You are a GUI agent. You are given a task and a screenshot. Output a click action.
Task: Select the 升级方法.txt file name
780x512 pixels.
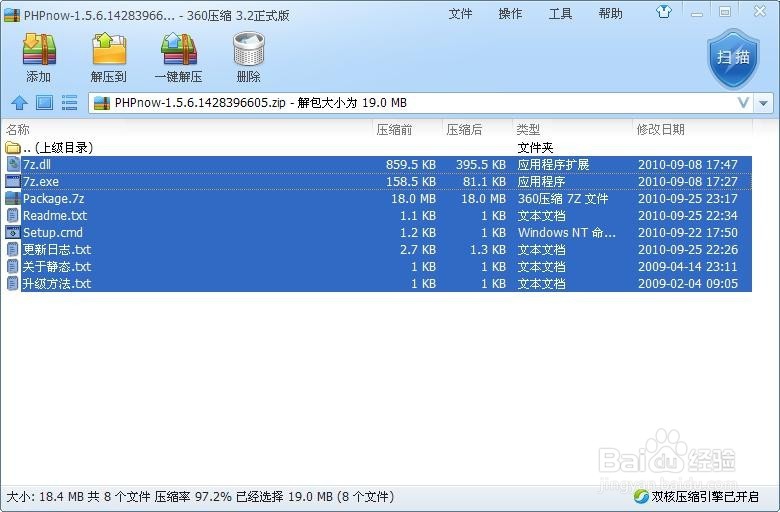click(57, 284)
